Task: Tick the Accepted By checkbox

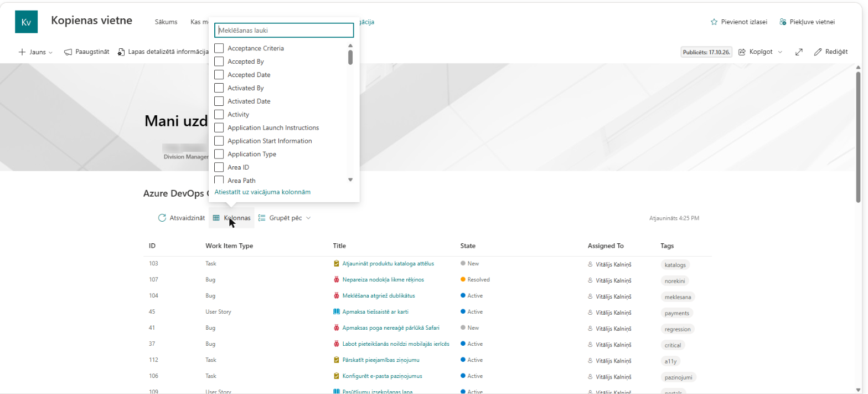Action: (x=219, y=62)
